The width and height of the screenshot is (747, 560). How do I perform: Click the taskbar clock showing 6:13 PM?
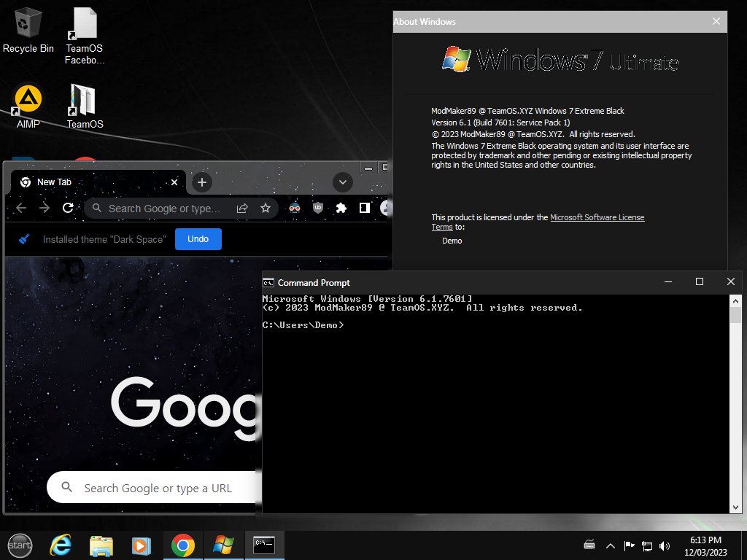(x=705, y=545)
